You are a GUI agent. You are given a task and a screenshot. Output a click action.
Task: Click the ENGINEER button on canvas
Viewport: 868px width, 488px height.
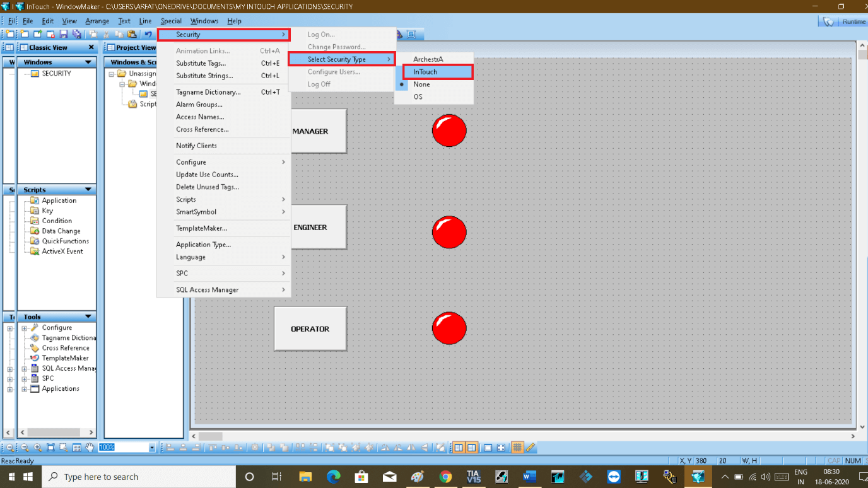click(x=319, y=227)
